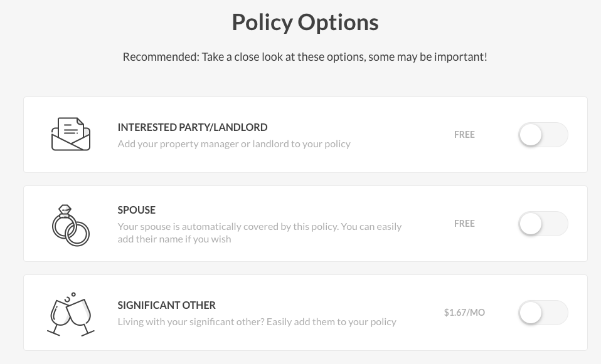The width and height of the screenshot is (601, 364).
Task: Click the letter page inside the envelope icon
Action: [x=71, y=128]
